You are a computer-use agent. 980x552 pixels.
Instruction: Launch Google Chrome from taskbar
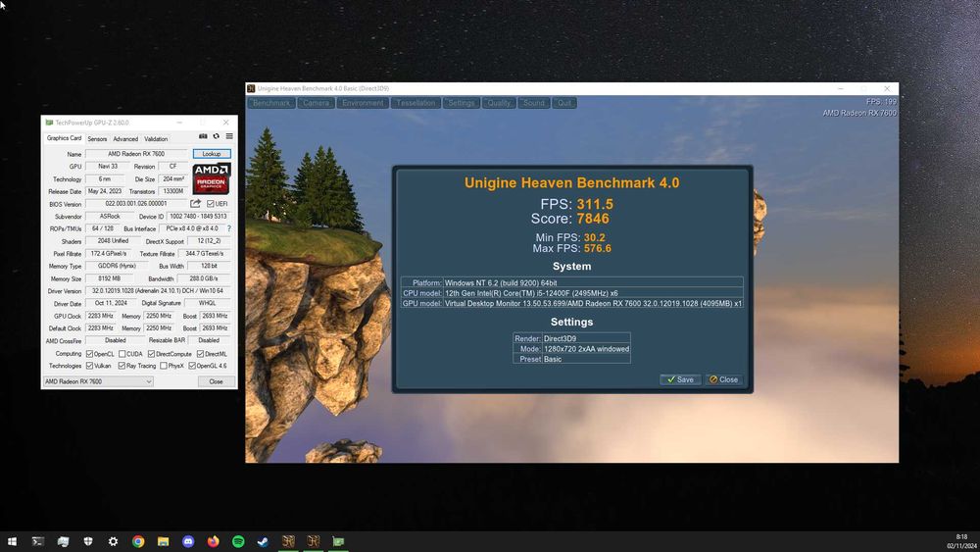pyautogui.click(x=138, y=541)
